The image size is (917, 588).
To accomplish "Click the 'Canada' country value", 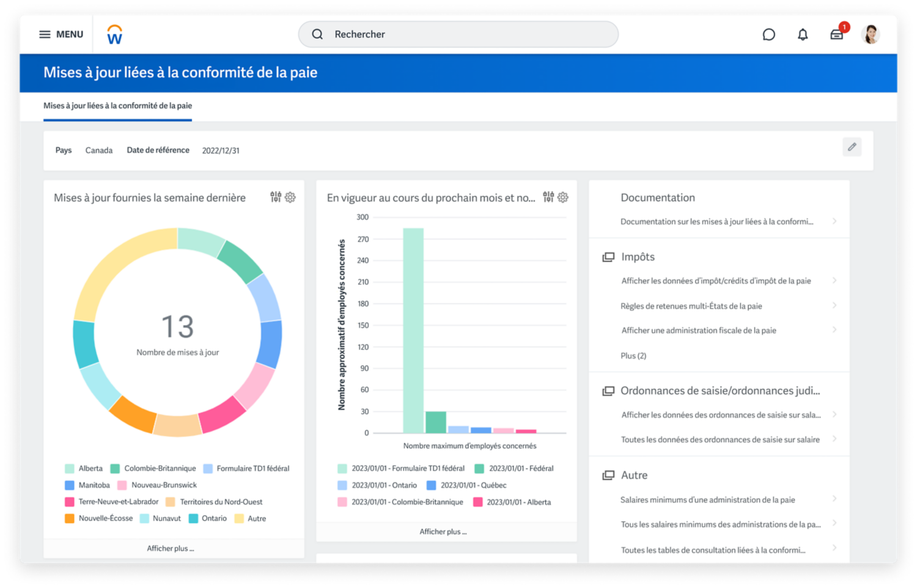I will (x=99, y=150).
